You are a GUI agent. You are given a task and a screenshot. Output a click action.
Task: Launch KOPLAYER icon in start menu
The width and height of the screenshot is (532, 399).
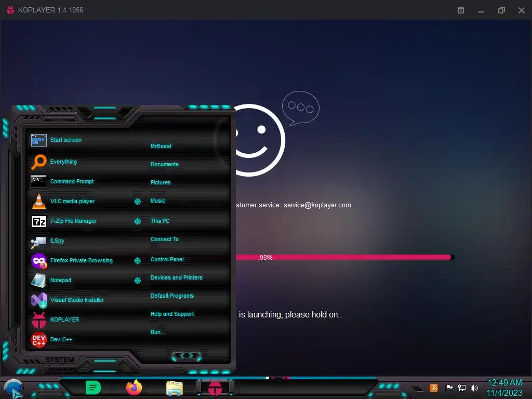pyautogui.click(x=38, y=320)
